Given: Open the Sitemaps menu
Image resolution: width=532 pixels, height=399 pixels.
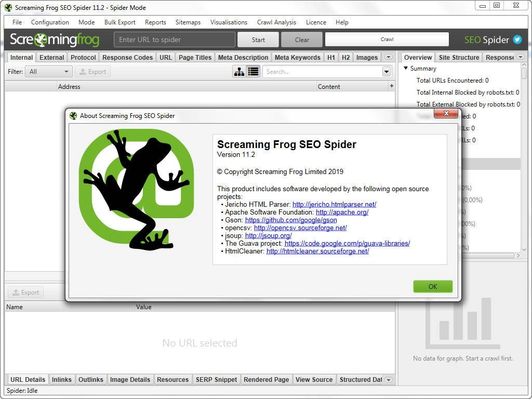Looking at the screenshot, I should (188, 22).
